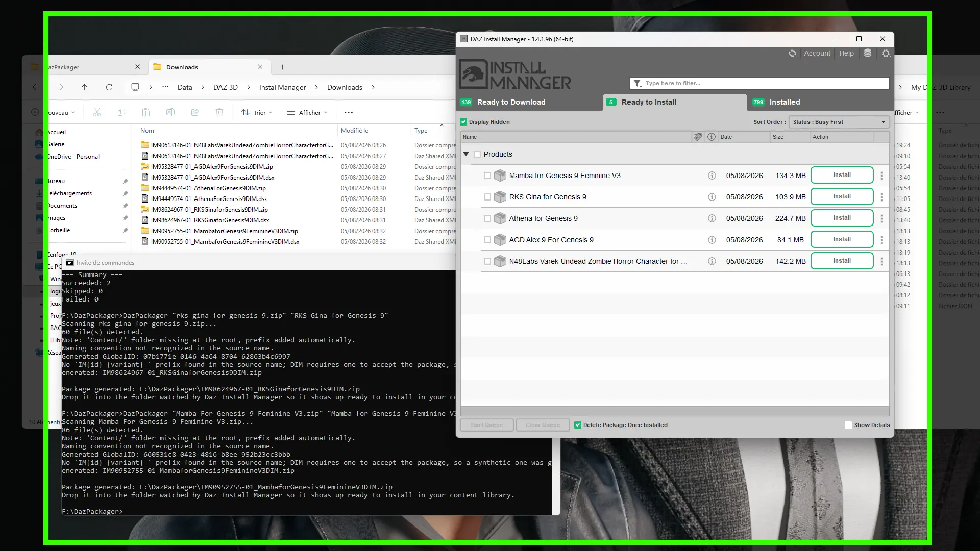The width and height of the screenshot is (980, 551).
Task: Close the Downloads tab in Explorer
Action: [260, 67]
